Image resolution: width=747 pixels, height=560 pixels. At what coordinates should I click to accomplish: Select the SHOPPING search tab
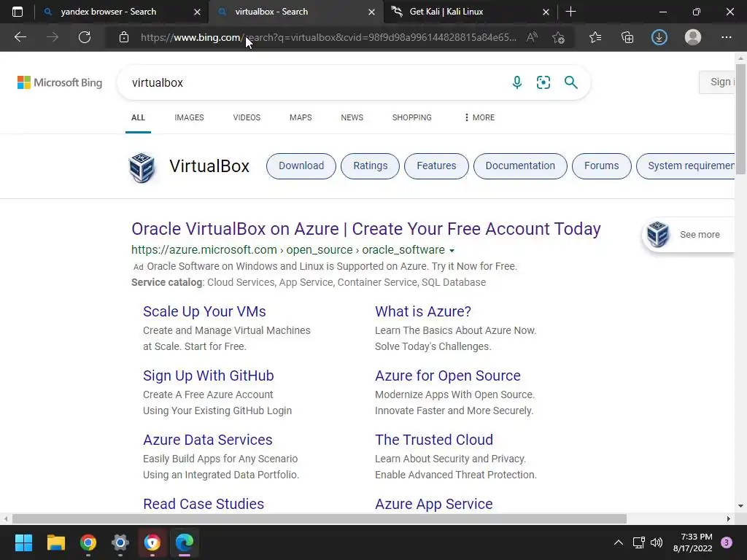412,117
